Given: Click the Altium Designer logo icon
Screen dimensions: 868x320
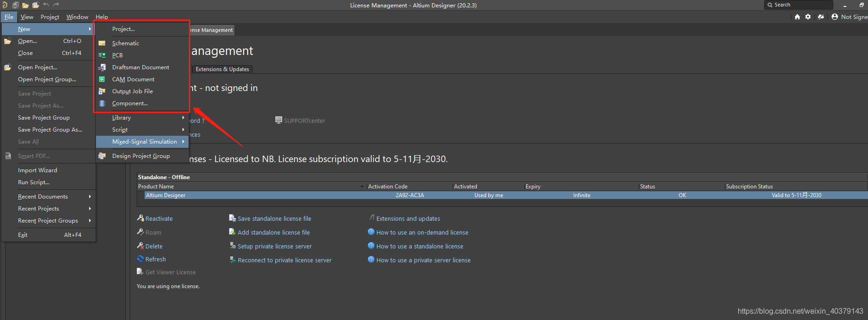Looking at the screenshot, I should [x=5, y=5].
